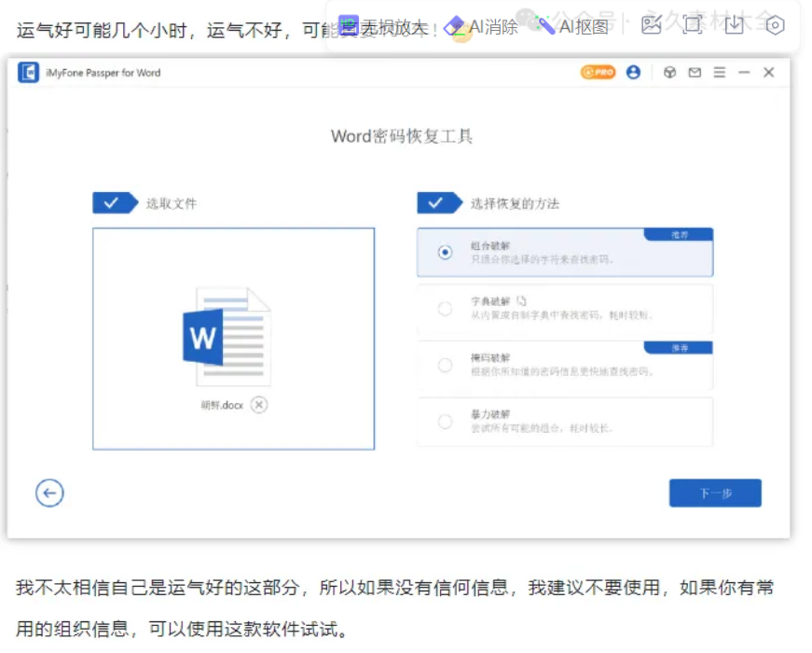Close the Passper for Word window

(768, 72)
